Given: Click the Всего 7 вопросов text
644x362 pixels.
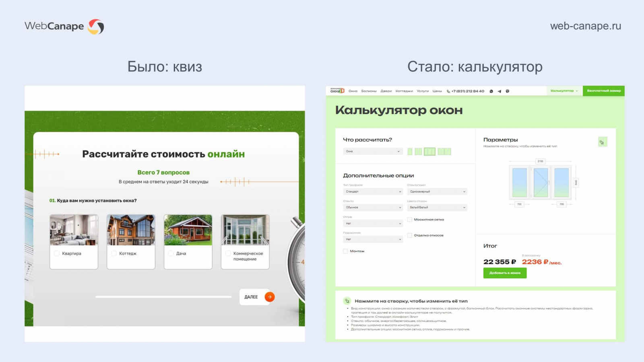Looking at the screenshot, I should (x=163, y=172).
